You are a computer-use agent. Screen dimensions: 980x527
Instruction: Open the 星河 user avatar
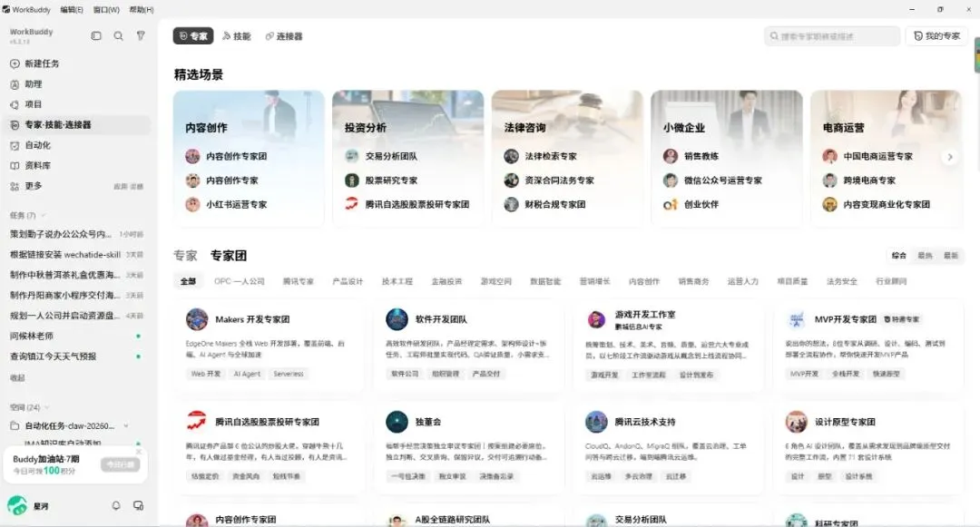17,506
